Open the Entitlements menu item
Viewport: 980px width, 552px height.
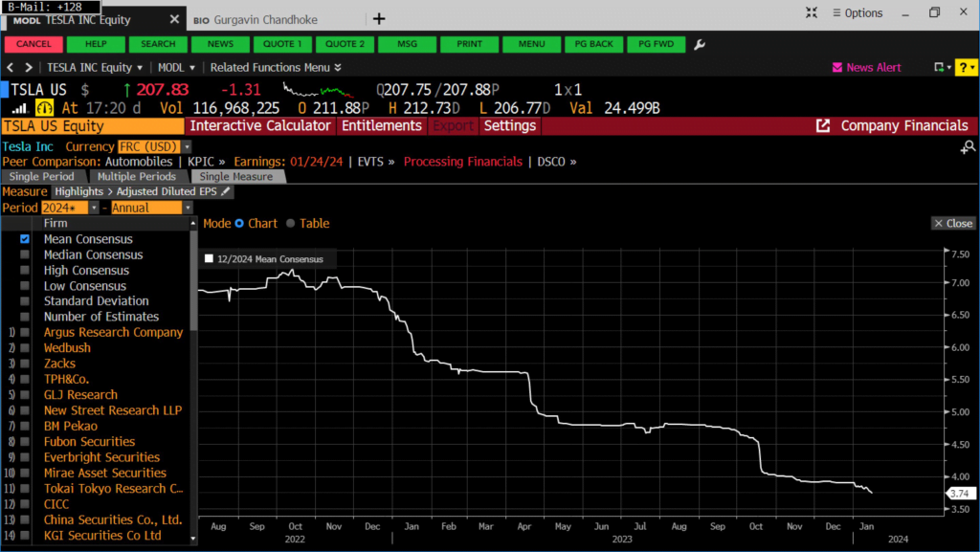(381, 126)
